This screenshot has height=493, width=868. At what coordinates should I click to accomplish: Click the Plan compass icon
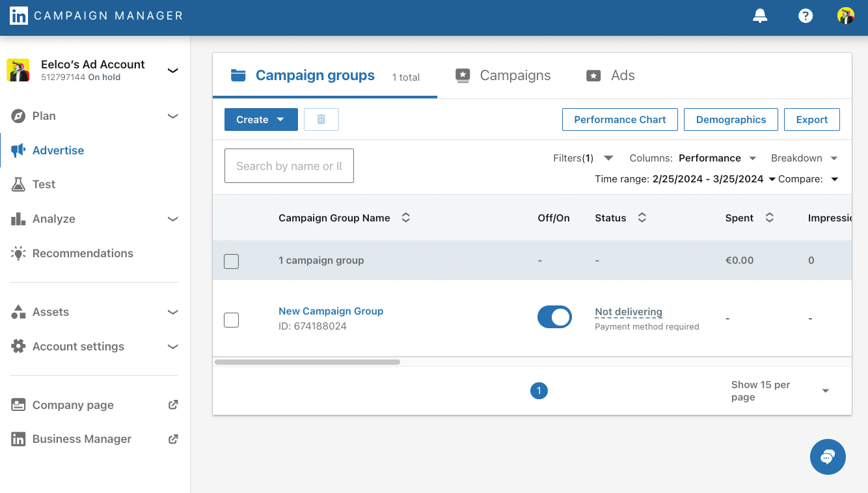click(x=18, y=116)
